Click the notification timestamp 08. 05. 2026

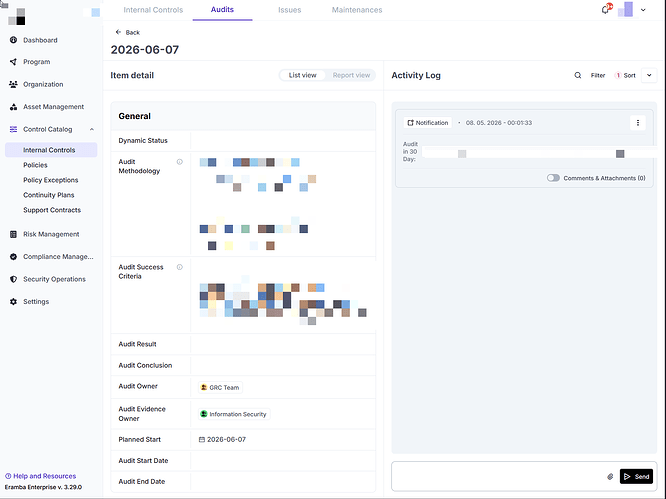tap(499, 123)
